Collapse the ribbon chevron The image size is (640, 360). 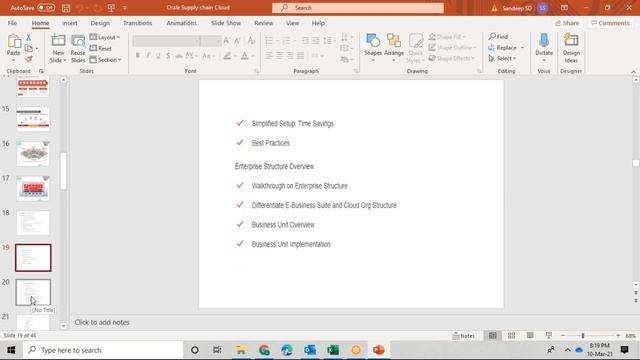(633, 71)
